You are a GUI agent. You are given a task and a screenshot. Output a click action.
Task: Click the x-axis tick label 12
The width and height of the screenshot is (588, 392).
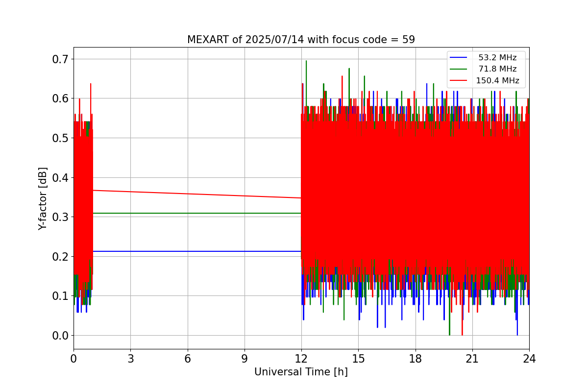click(x=301, y=359)
